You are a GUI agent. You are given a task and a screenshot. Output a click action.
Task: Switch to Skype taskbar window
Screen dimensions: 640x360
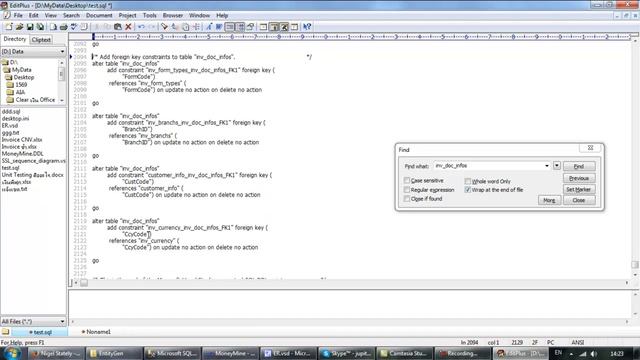coord(347,353)
